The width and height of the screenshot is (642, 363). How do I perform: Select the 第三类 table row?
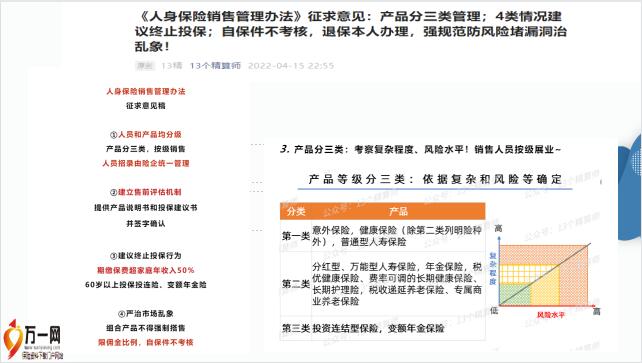click(383, 328)
